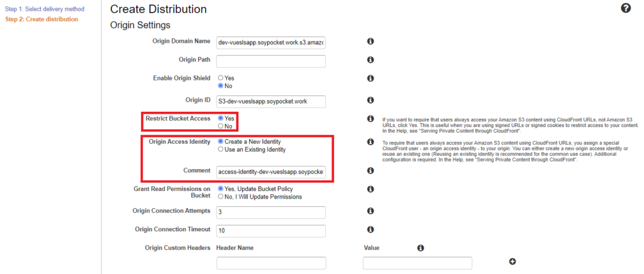
Task: Click the Origin Domain Name field
Action: (x=270, y=43)
